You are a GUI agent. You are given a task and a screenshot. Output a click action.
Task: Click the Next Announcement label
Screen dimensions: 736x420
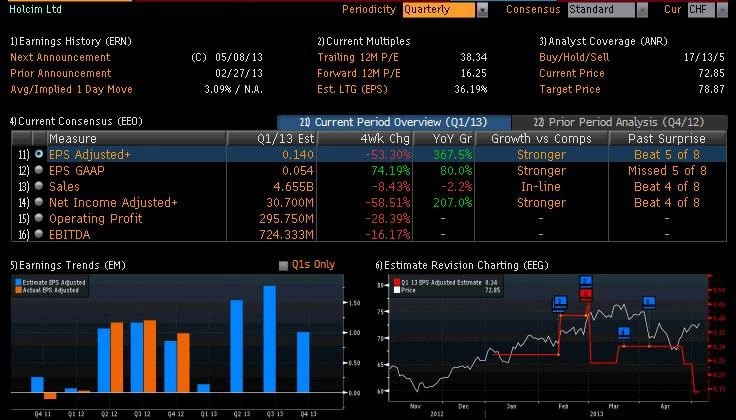pos(60,57)
